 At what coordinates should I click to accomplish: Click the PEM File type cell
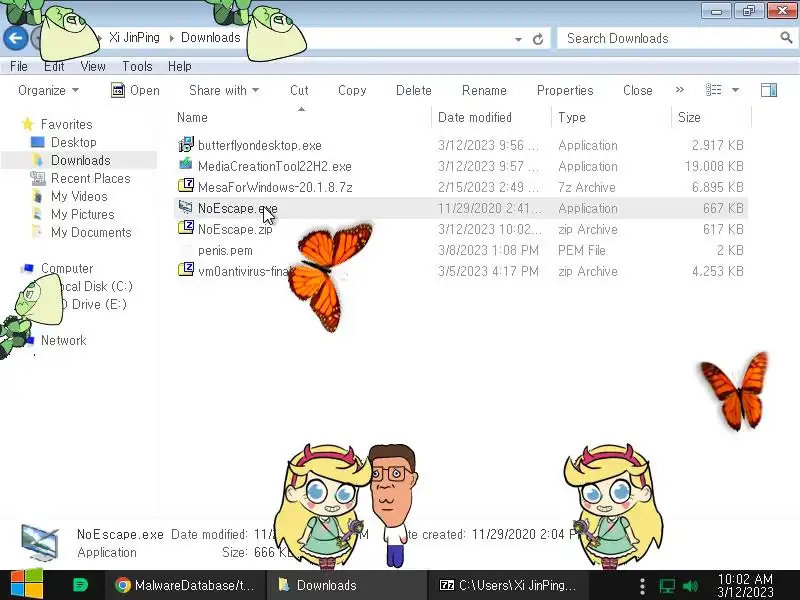[x=582, y=251]
